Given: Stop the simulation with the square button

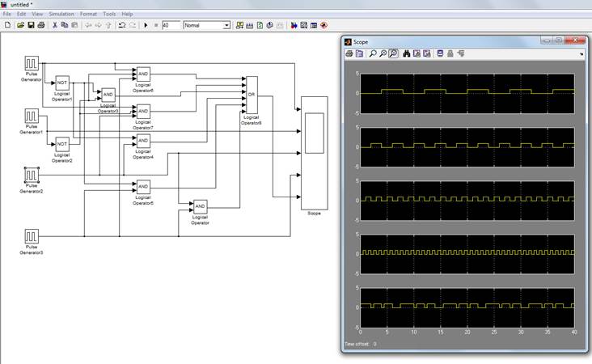Looking at the screenshot, I should (x=156, y=25).
